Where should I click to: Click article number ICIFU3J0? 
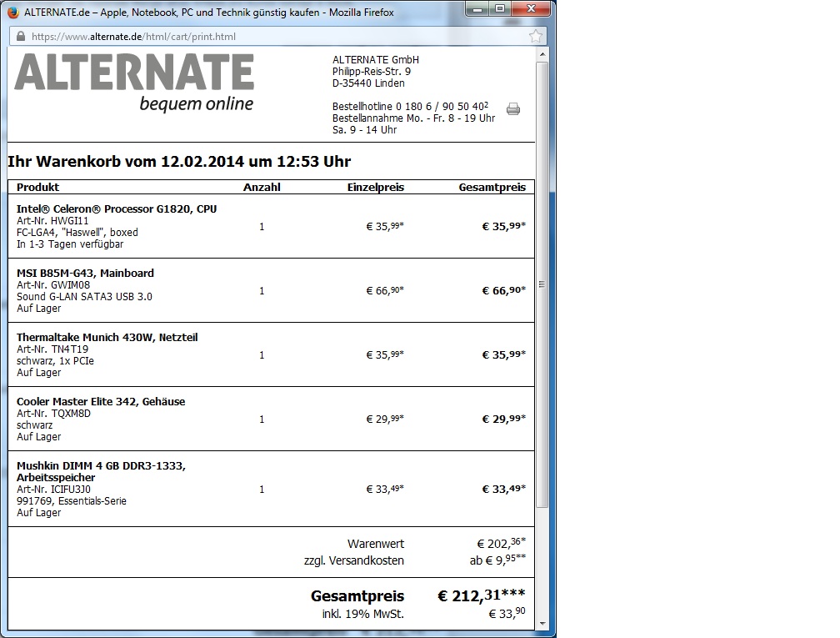(53, 490)
